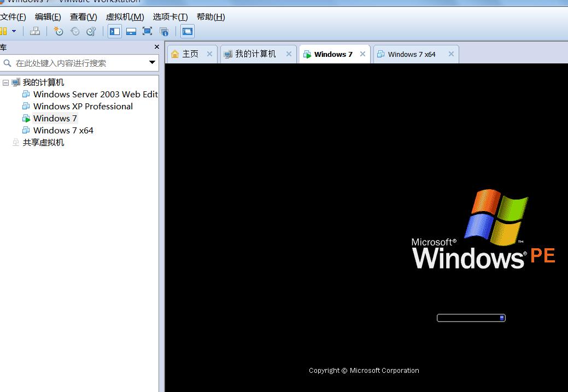Collapse the 我的计算机 tree node

5,83
